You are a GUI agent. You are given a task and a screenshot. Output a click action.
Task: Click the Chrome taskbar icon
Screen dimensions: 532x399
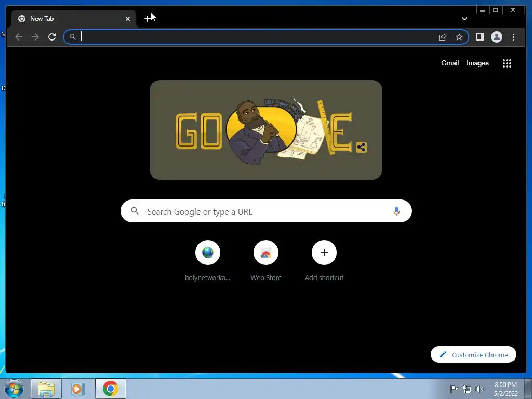tap(111, 389)
